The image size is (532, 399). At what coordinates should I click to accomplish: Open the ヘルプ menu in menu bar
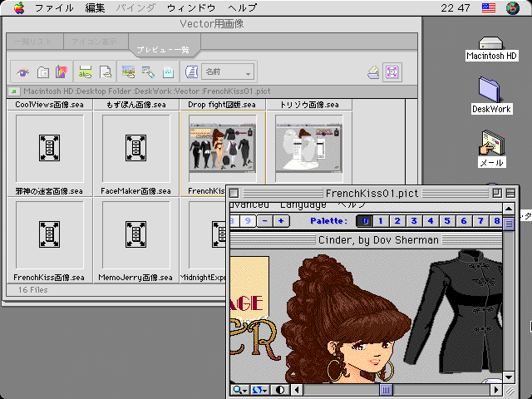pos(242,7)
